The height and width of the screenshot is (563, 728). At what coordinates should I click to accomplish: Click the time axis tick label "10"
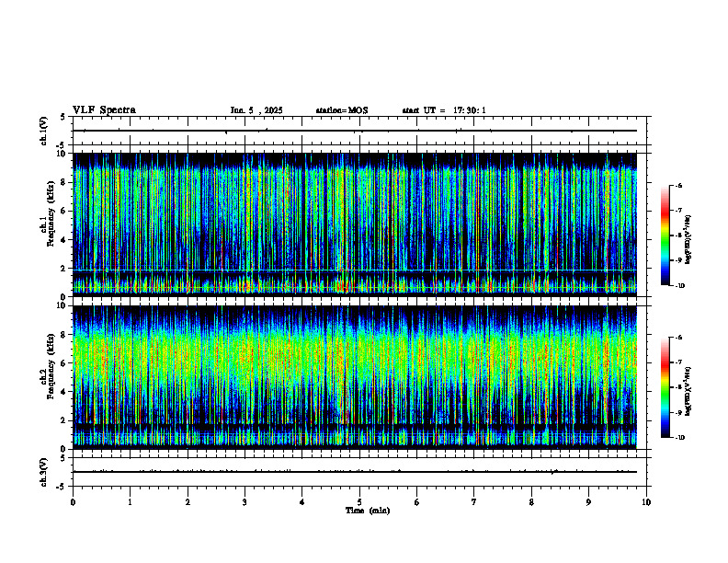(x=646, y=502)
